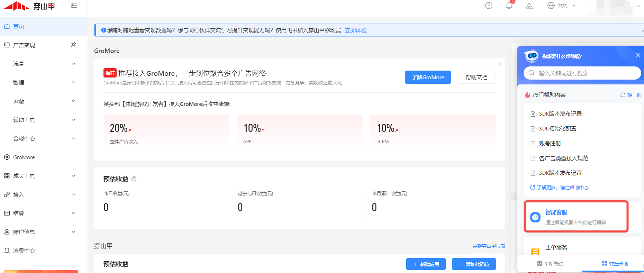Viewport: 644px width, 273px height.
Task: Expand the 屏蔽 submenu
Action: [x=73, y=101]
